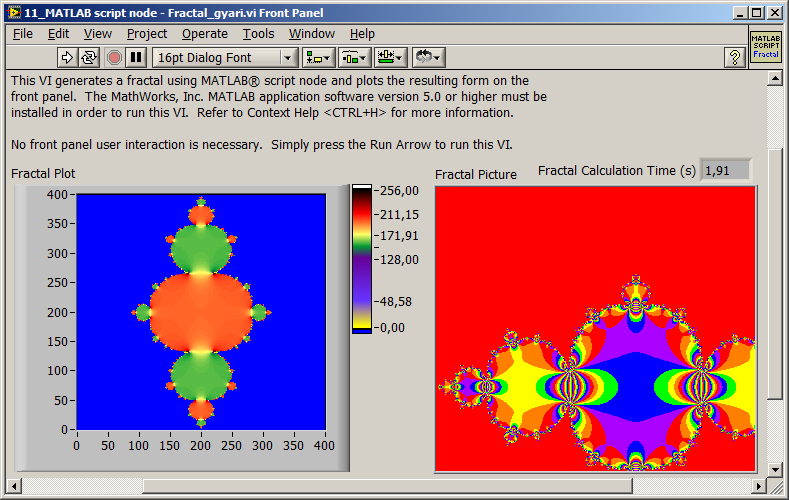Click the Fractal Calculation Time (s) label
Image resolution: width=789 pixels, height=500 pixels.
click(x=616, y=171)
